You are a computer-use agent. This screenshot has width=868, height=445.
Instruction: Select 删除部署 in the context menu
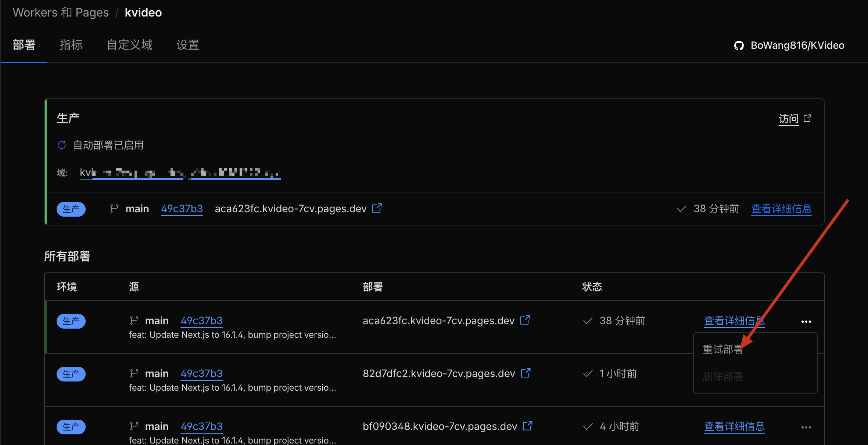723,376
